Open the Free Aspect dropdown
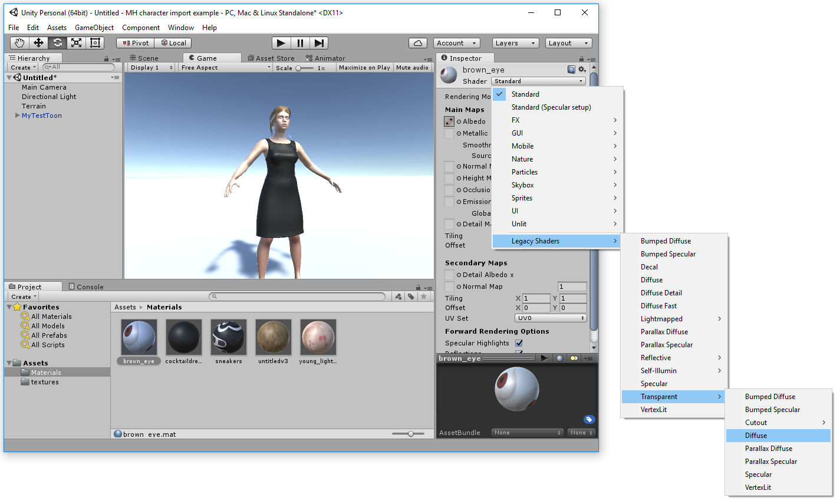The width and height of the screenshot is (840, 504). pos(226,68)
